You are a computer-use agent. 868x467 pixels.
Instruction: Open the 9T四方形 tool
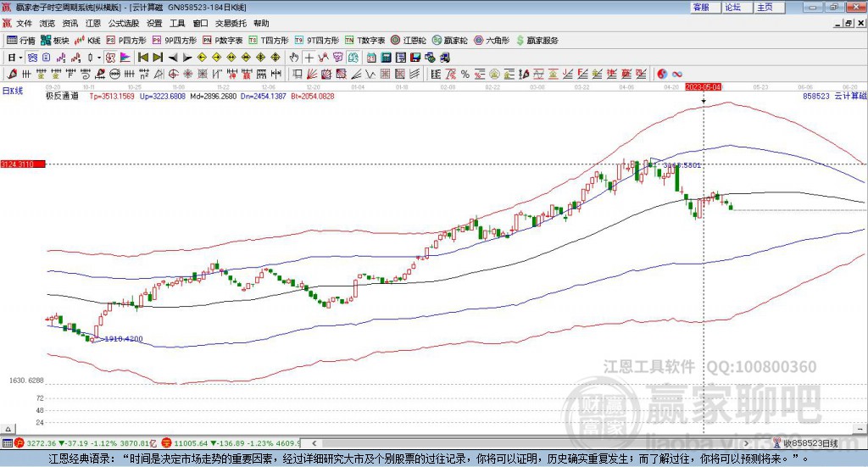coord(317,41)
